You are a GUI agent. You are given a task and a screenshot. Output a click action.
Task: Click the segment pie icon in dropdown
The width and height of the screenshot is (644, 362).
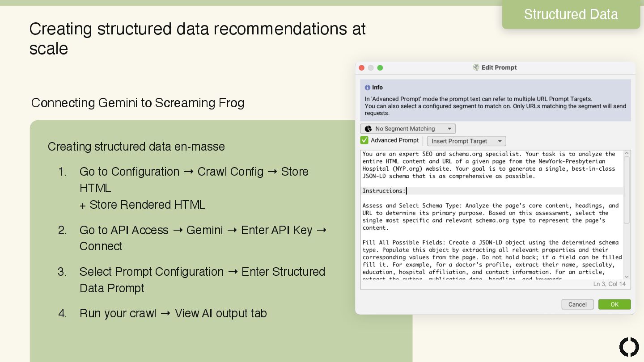(x=368, y=129)
